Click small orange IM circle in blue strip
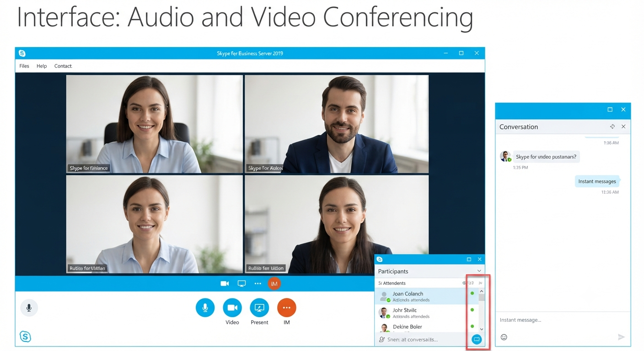This screenshot has height=351, width=644. (x=274, y=284)
